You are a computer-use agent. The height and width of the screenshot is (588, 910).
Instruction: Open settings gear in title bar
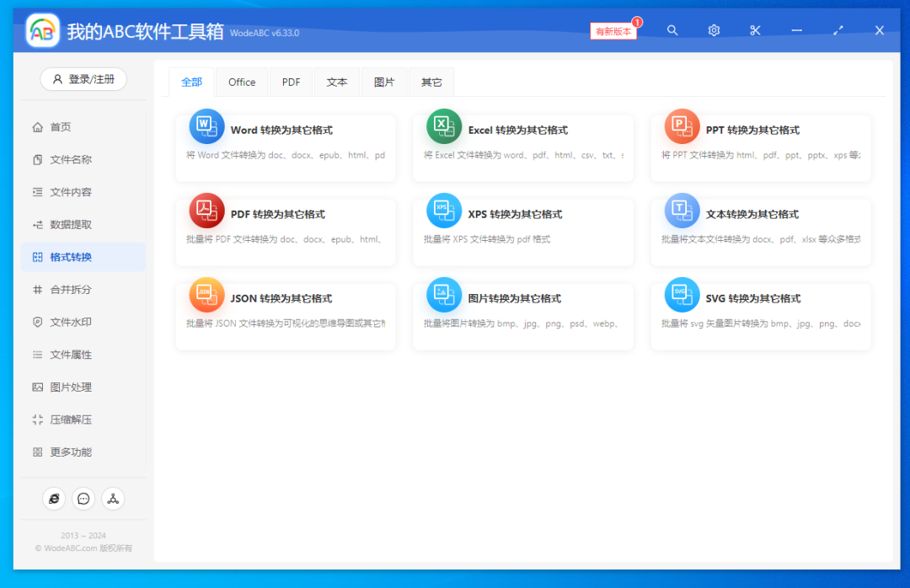coord(714,30)
